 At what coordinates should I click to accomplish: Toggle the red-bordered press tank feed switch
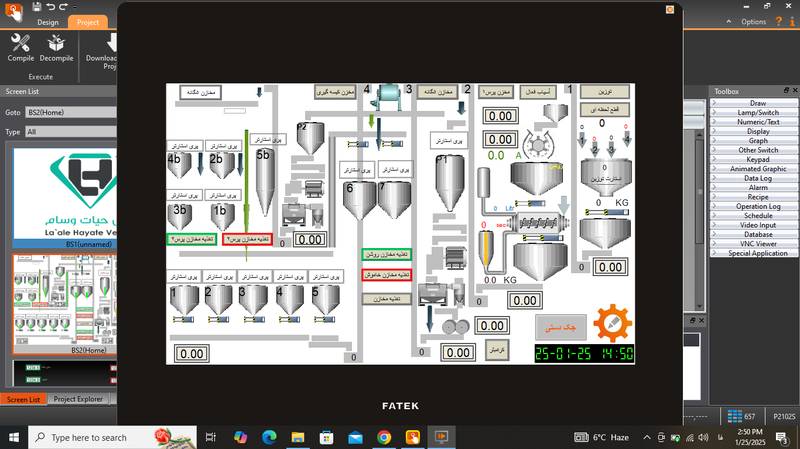tap(247, 239)
